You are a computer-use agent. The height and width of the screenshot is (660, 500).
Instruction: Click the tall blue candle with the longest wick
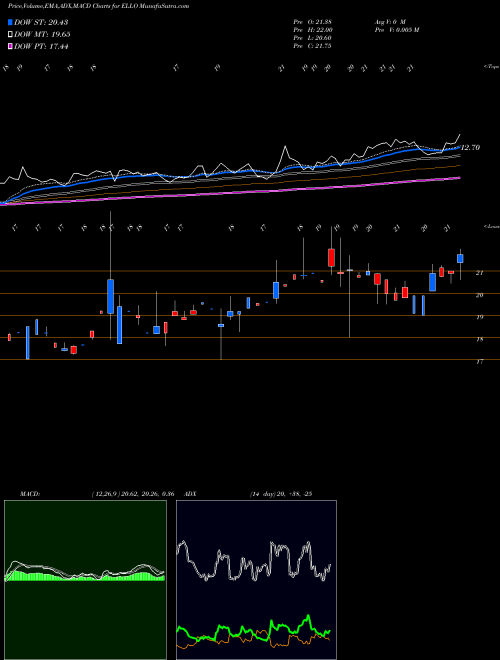point(110,296)
